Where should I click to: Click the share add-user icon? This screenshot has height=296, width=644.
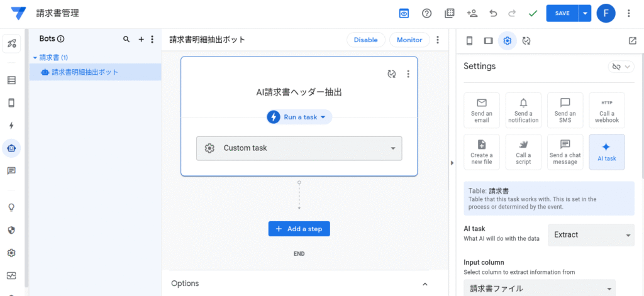(x=472, y=13)
